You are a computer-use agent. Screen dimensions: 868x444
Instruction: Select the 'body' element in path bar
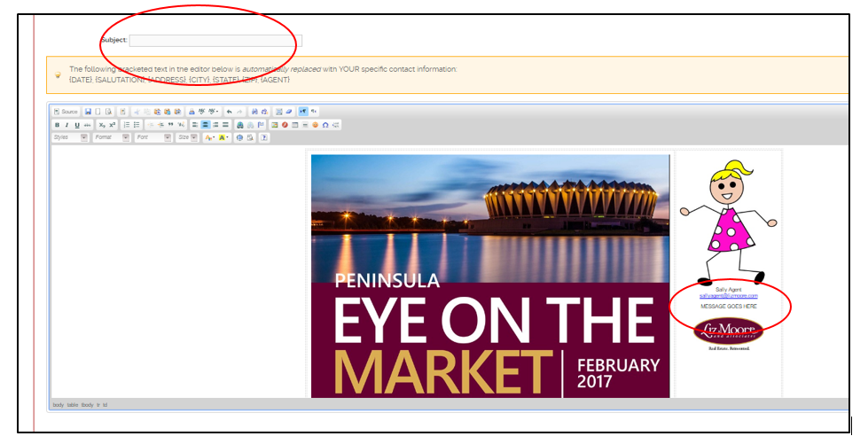tap(59, 405)
